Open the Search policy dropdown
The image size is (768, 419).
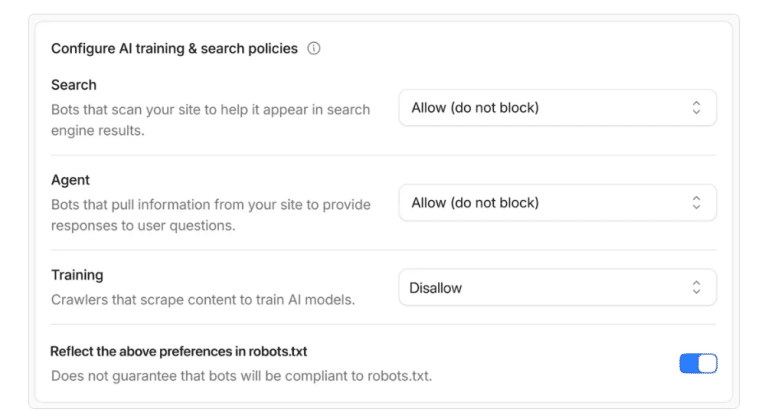[x=557, y=108]
